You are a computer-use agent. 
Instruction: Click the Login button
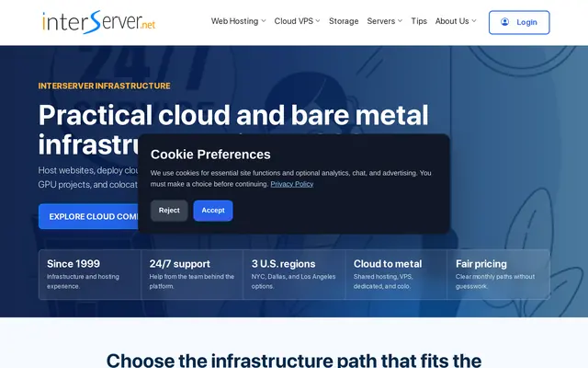pyautogui.click(x=519, y=22)
